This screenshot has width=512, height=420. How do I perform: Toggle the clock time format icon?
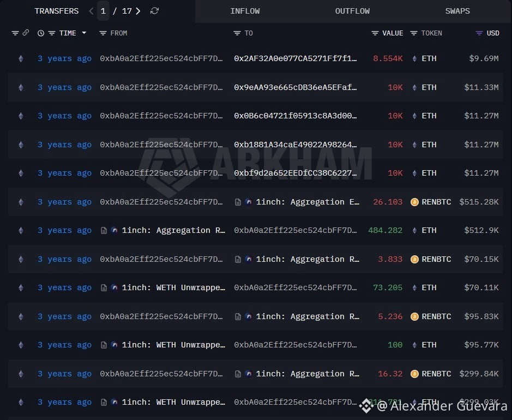(x=41, y=33)
